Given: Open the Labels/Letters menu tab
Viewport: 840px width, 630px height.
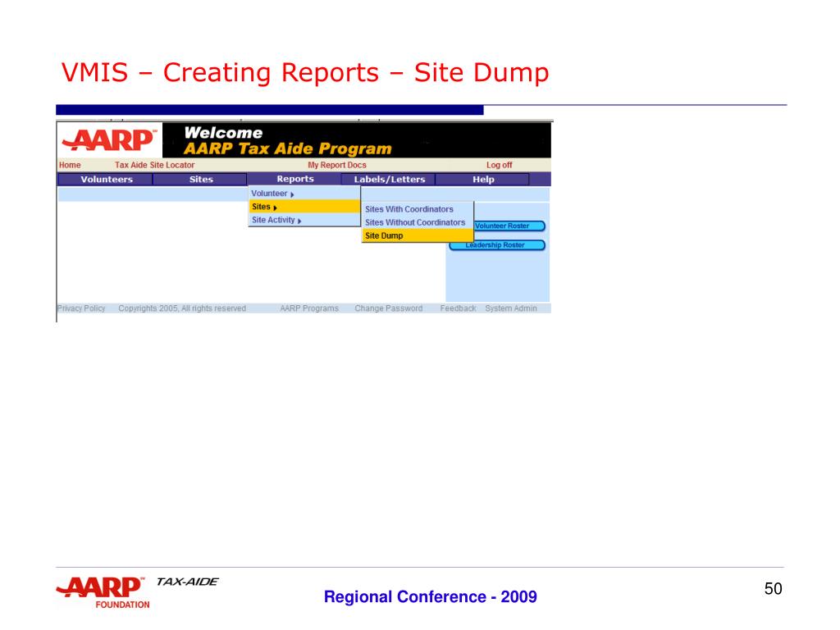Looking at the screenshot, I should [x=389, y=180].
